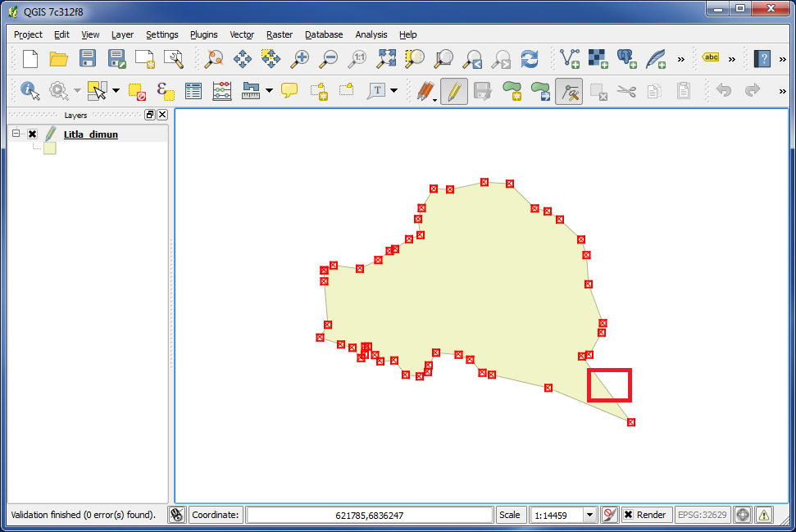Create a new project
The image size is (796, 532).
(x=30, y=59)
